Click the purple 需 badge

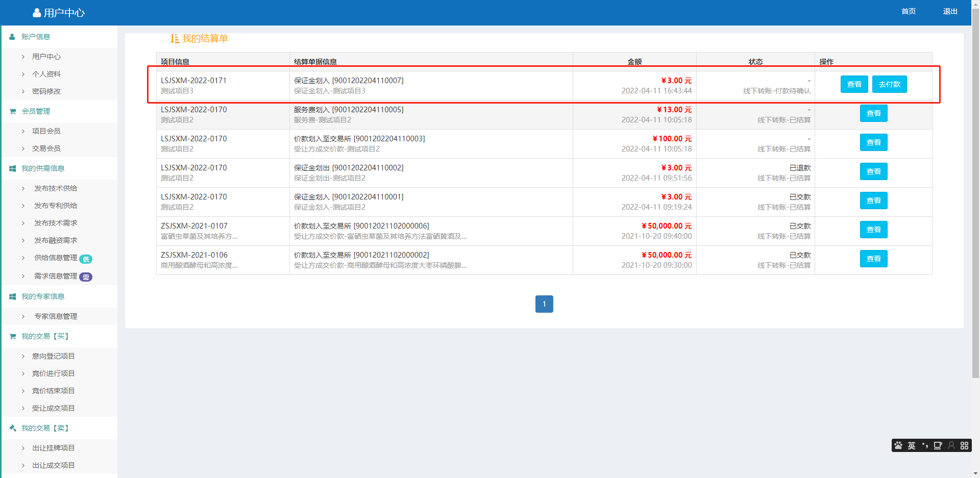[x=86, y=277]
